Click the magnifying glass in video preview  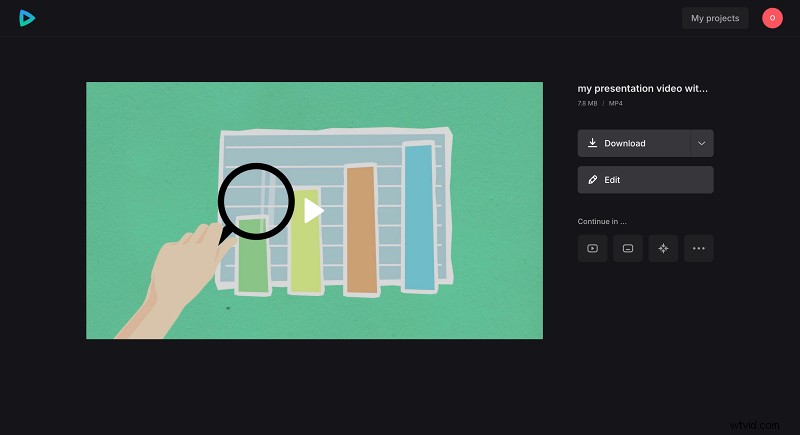255,198
